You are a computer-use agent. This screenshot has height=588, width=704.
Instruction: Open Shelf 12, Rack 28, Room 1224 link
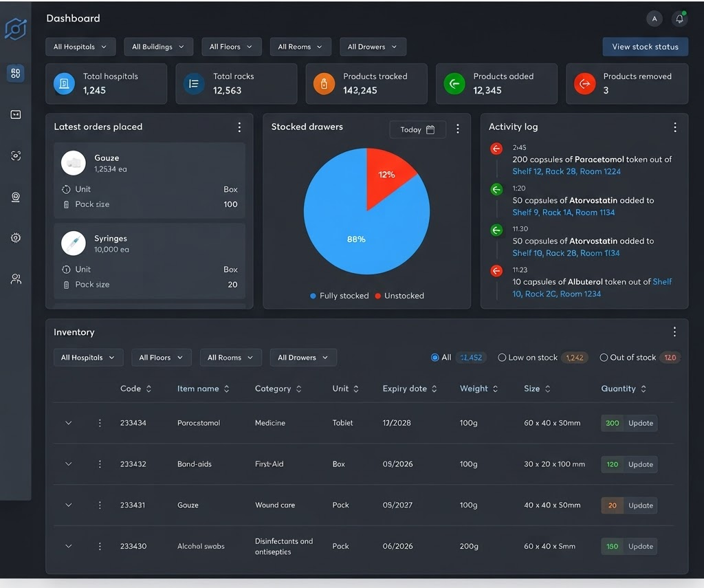click(x=566, y=172)
